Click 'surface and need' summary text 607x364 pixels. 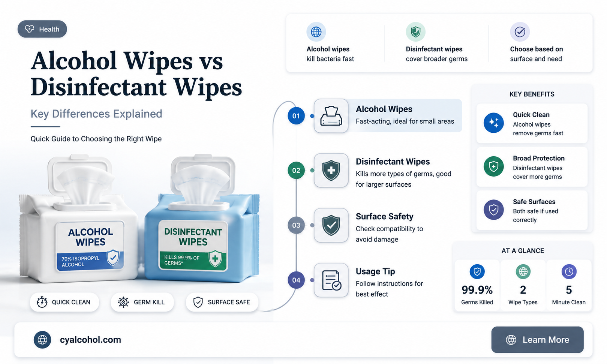click(536, 59)
